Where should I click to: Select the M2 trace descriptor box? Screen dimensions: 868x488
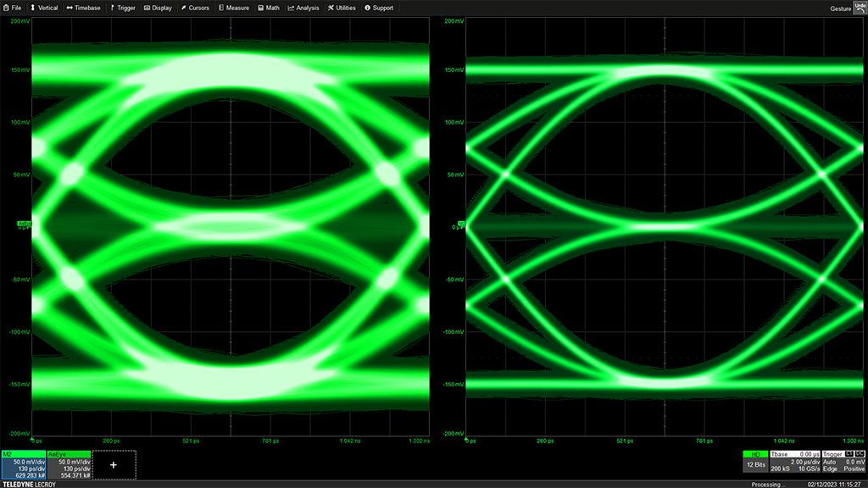click(x=23, y=464)
